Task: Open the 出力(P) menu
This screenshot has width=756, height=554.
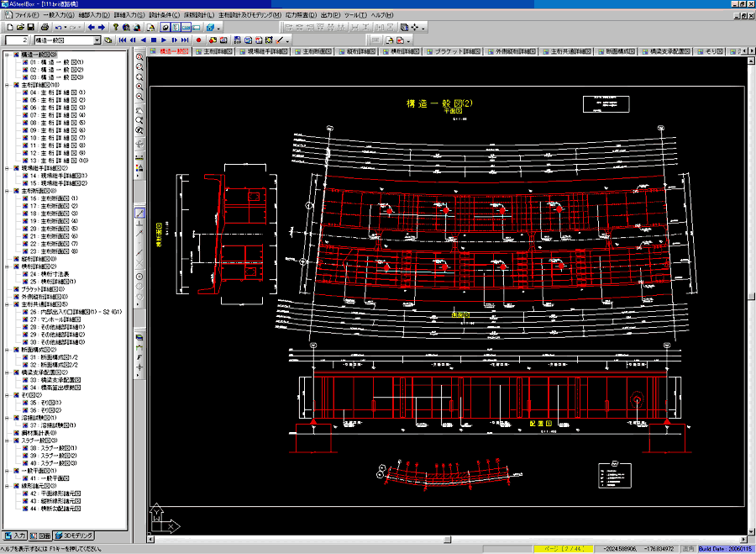Action: coord(330,15)
